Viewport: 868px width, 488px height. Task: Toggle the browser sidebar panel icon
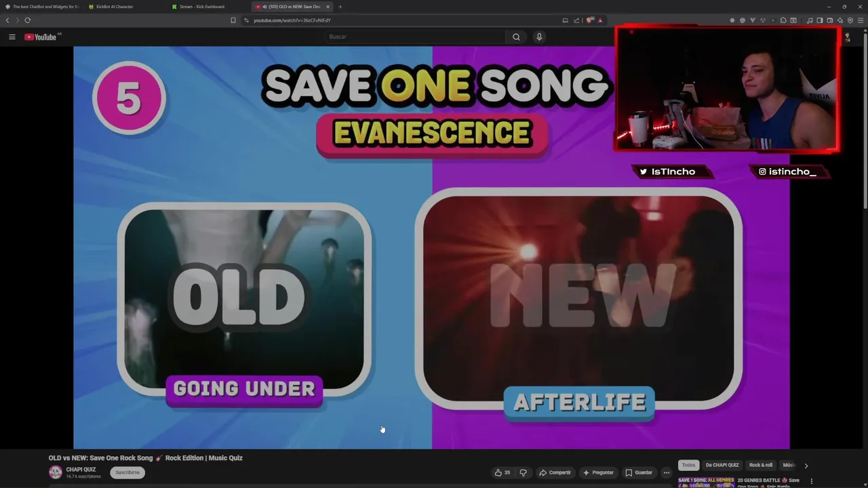click(x=819, y=20)
